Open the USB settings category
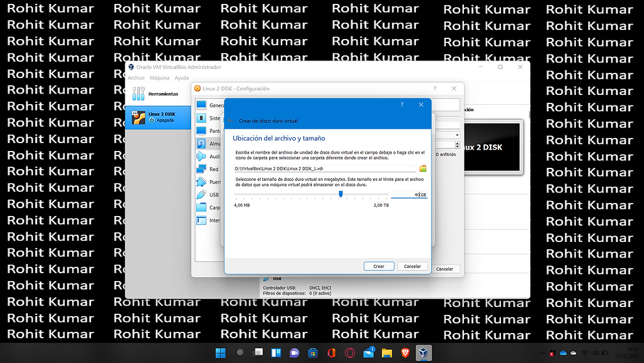 pos(210,195)
